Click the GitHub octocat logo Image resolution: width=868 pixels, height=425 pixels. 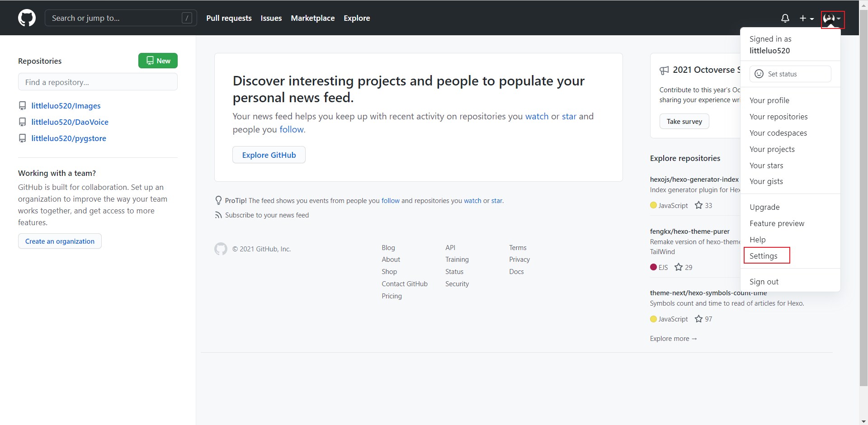pos(27,18)
